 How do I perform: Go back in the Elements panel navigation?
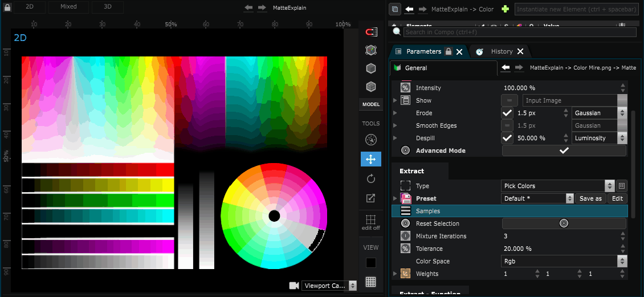click(409, 9)
